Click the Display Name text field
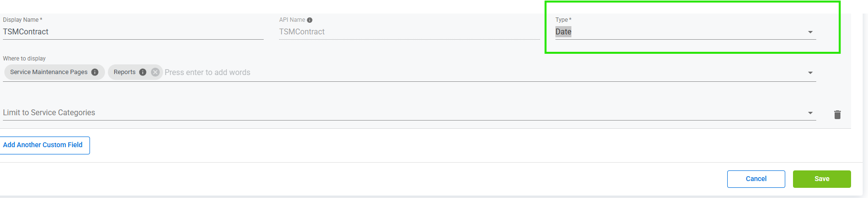The width and height of the screenshot is (868, 198). (133, 32)
